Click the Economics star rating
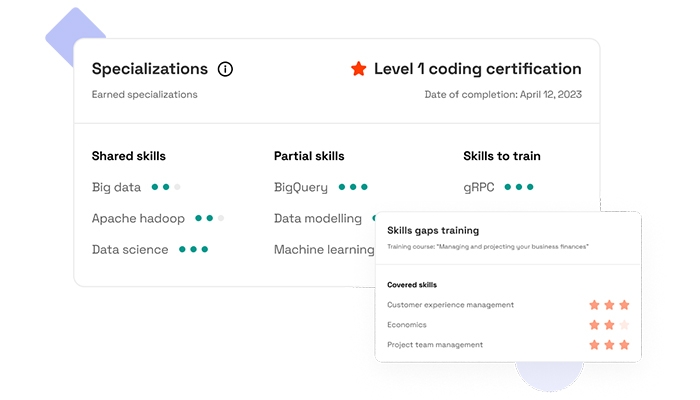Screen dimensions: 700x400 coord(609,325)
